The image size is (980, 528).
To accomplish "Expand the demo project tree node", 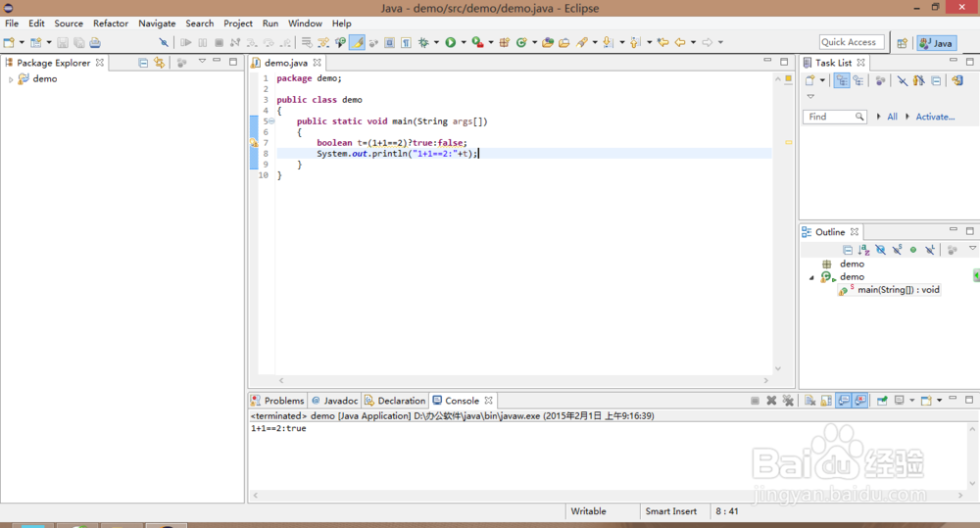I will pos(11,79).
